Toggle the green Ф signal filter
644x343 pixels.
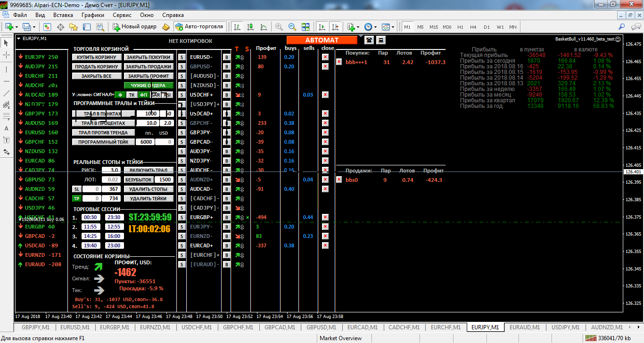click(x=120, y=95)
